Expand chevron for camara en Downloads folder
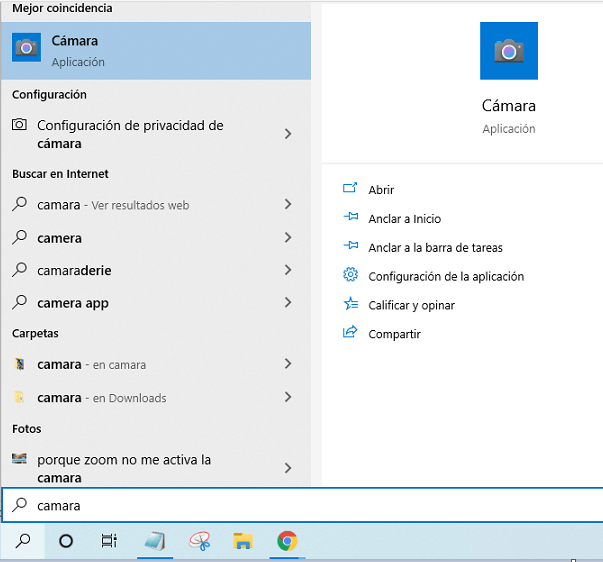603x562 pixels. [288, 397]
